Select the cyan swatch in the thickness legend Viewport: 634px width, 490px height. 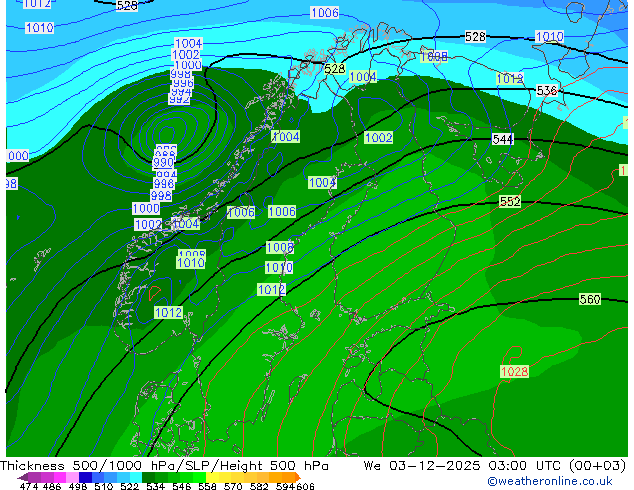pos(136,477)
